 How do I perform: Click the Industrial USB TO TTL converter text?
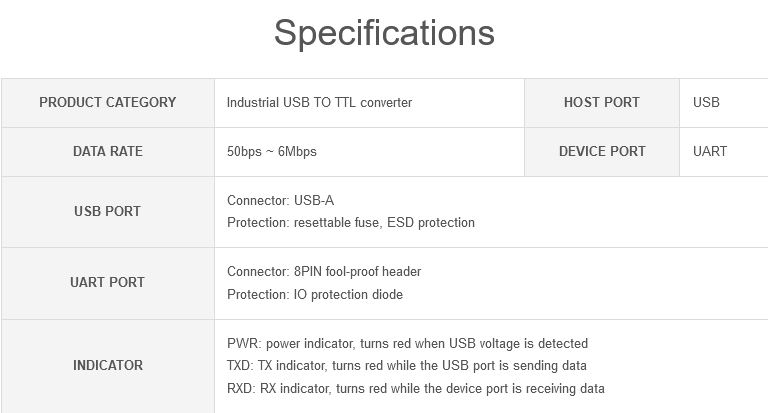[319, 102]
